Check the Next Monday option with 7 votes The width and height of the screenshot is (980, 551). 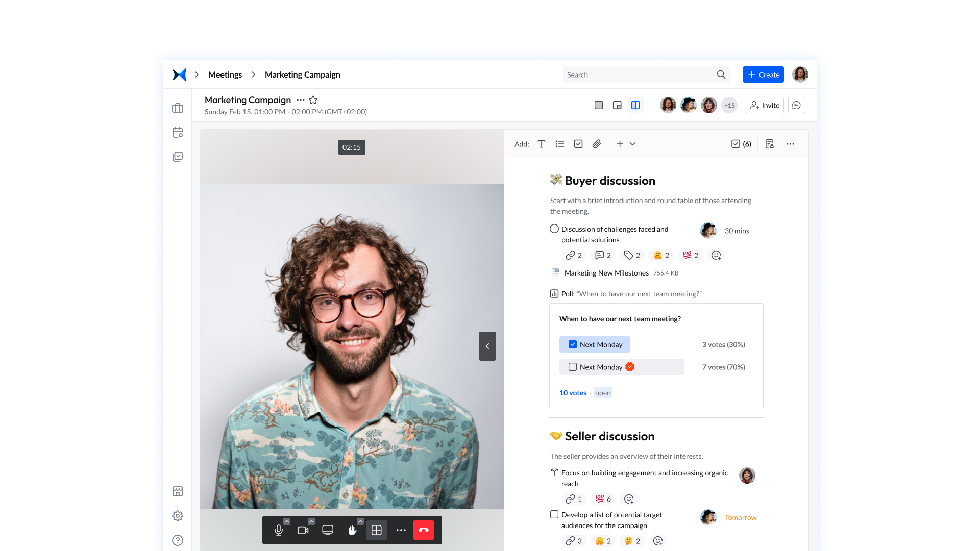click(573, 367)
